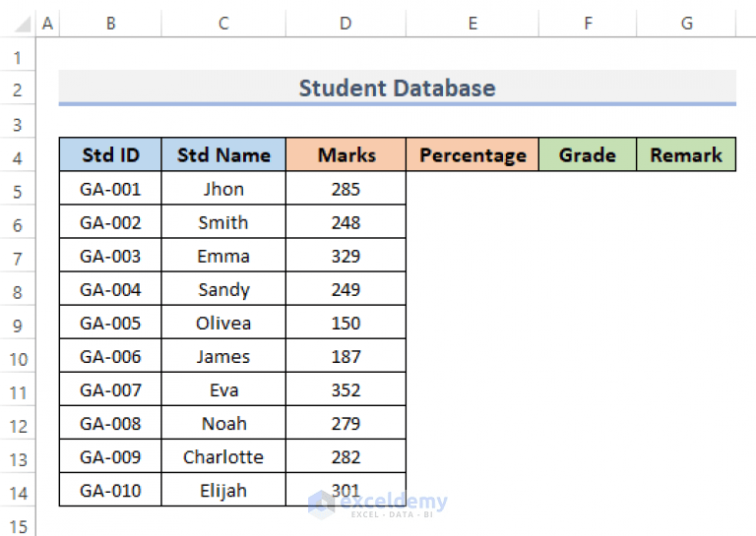Select column E header
The height and width of the screenshot is (536, 756).
472,24
